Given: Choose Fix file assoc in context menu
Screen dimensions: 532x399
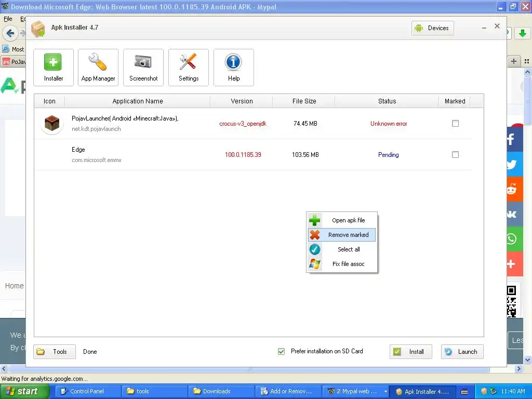Looking at the screenshot, I should pyautogui.click(x=342, y=264).
